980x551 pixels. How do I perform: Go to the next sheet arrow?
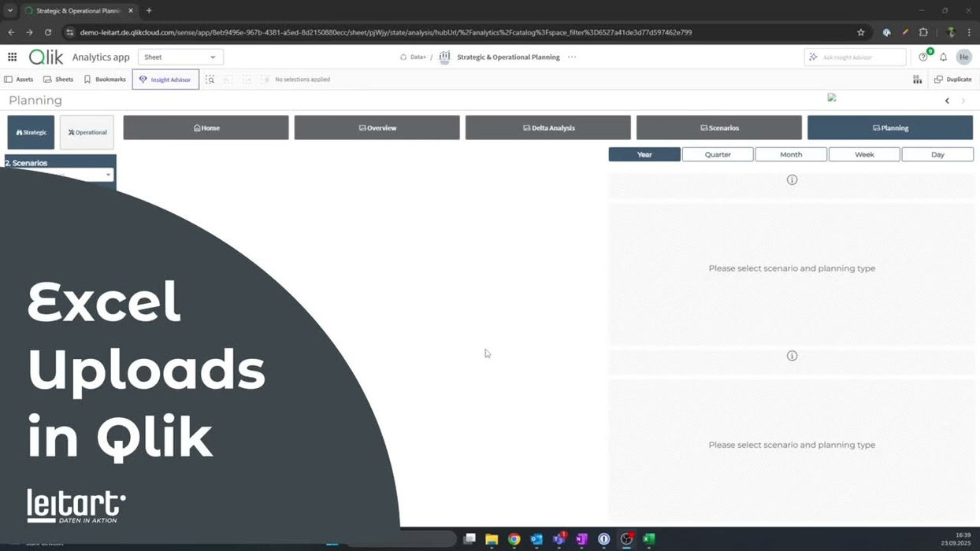click(x=963, y=101)
